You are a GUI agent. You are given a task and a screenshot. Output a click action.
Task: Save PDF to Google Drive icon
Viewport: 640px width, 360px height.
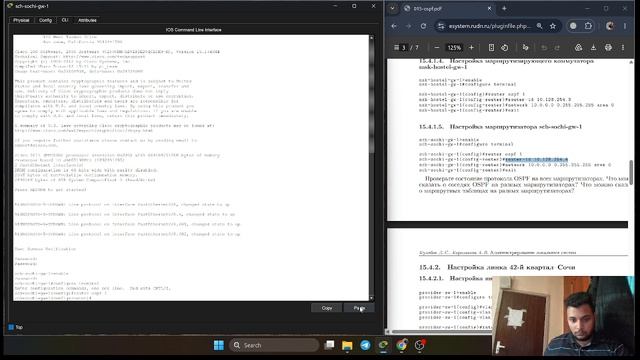[x=578, y=48]
